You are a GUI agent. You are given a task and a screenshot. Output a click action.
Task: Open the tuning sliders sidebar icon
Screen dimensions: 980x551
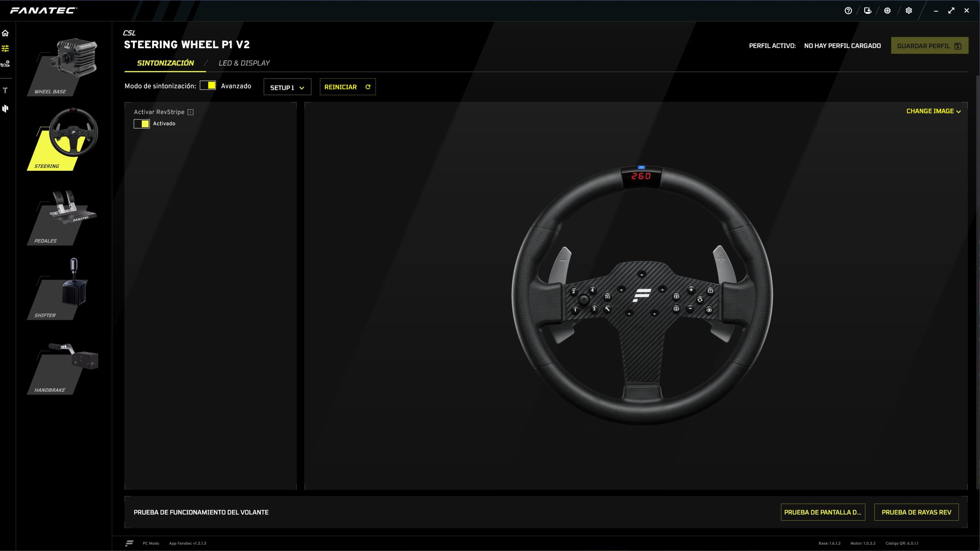5,49
